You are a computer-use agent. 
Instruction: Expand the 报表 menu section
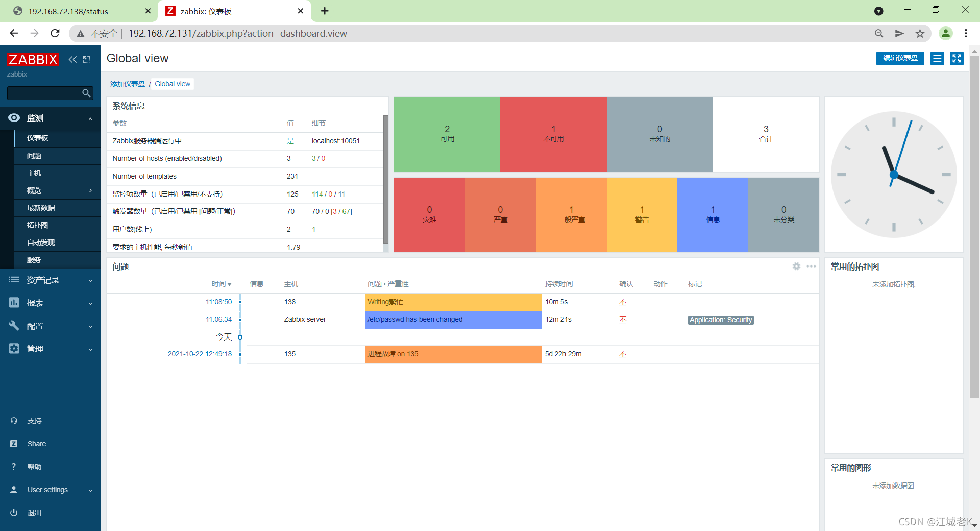[x=90, y=303]
